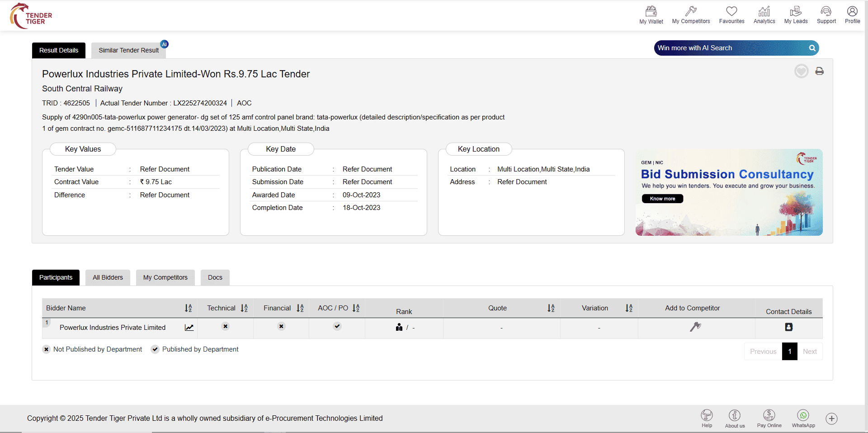Add Powerlux to competitors via hammer icon
The image size is (868, 433).
[x=695, y=327]
